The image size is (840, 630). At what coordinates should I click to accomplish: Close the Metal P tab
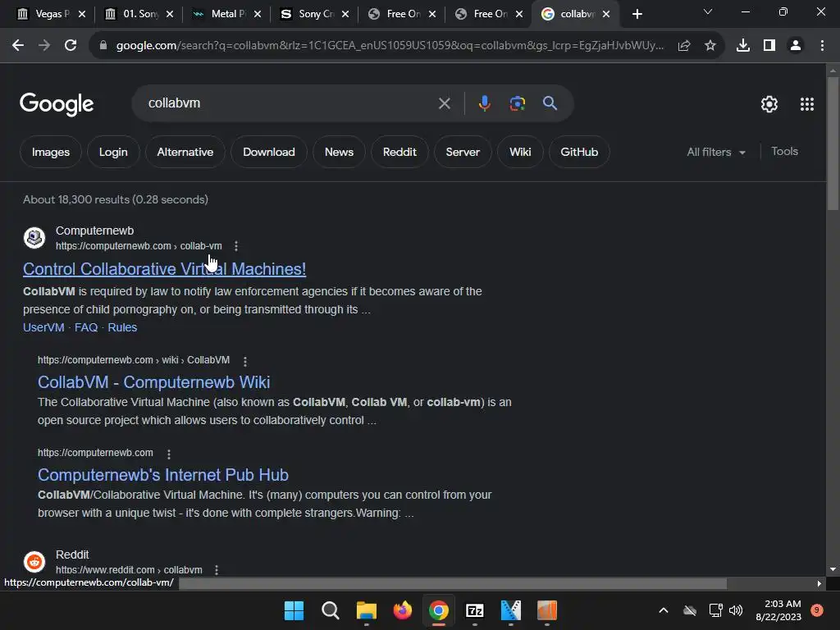pyautogui.click(x=258, y=14)
